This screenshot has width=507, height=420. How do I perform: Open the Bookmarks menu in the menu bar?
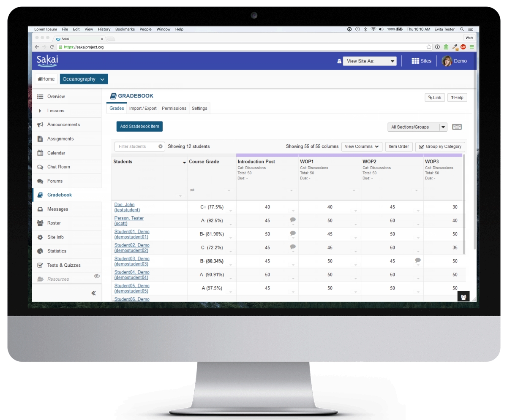125,30
